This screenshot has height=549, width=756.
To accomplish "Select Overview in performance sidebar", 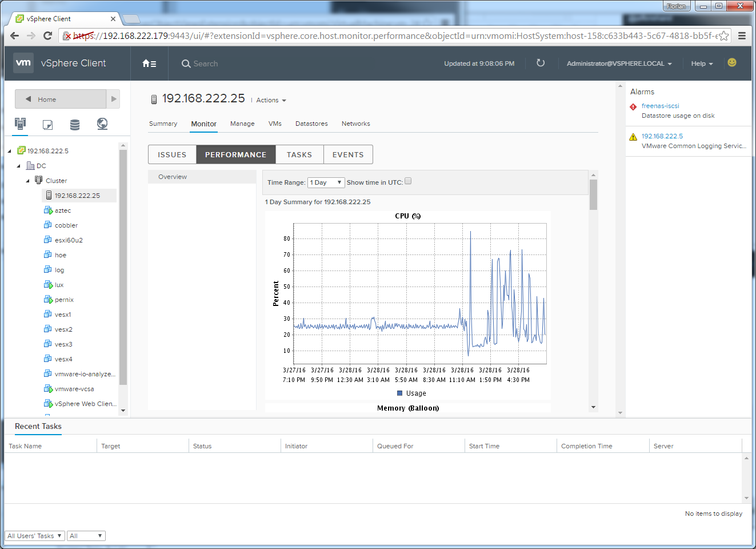I will 202,177.
